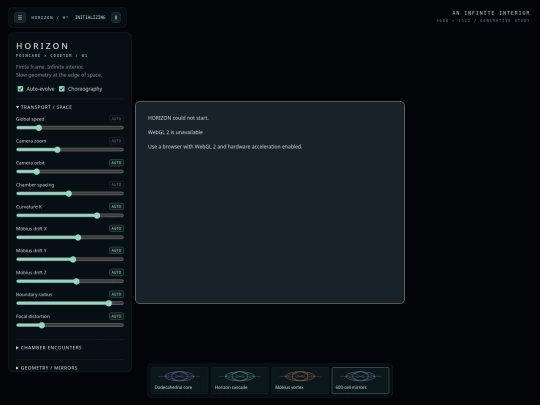Click the 'AN INFINITE INTERIOR' heading

pos(491,13)
